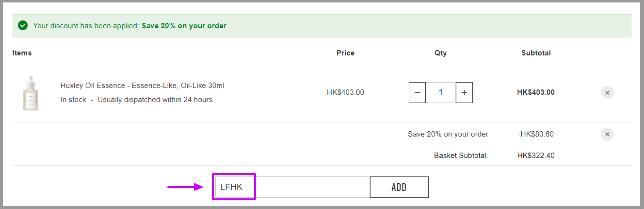This screenshot has height=209, width=644.
Task: Click the purple arrow pointing to the code field
Action: click(185, 187)
